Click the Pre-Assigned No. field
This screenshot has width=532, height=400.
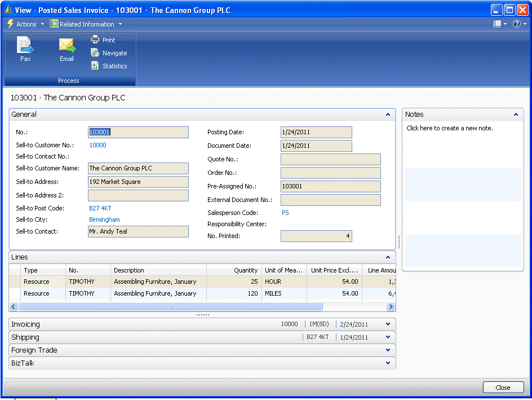[x=330, y=186]
